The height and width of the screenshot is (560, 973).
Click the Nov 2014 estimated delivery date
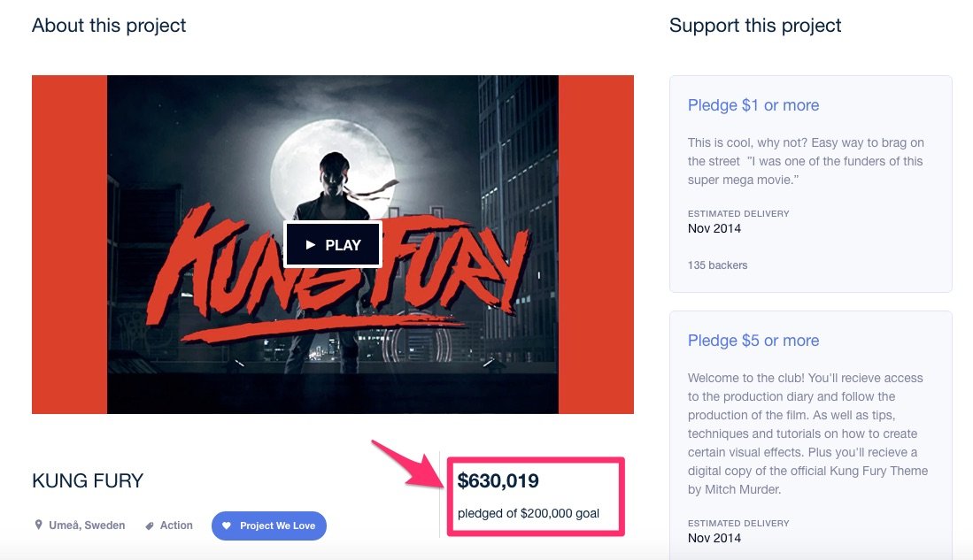coord(714,228)
